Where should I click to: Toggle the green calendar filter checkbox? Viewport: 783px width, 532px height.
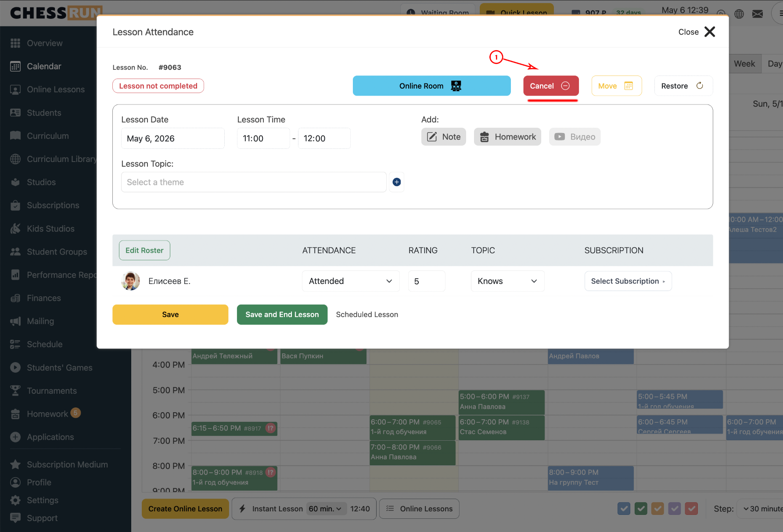coord(641,509)
